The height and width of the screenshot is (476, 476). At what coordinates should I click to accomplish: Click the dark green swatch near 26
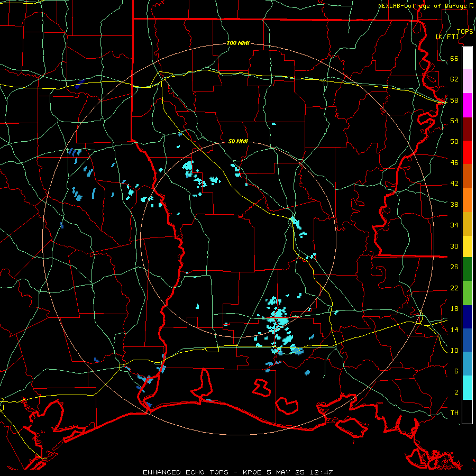(467, 269)
